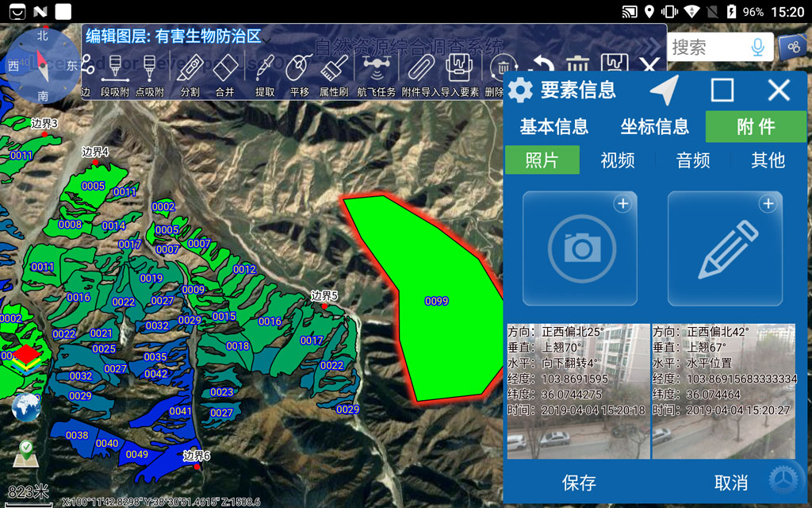The image size is (812, 508).
Task: Tap the globe basemap icon
Action: (26, 407)
